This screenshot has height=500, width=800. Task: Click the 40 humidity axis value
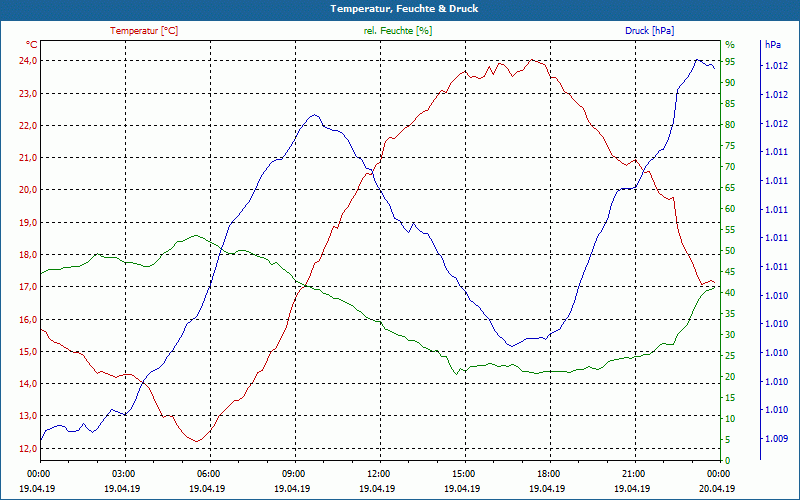tap(730, 293)
